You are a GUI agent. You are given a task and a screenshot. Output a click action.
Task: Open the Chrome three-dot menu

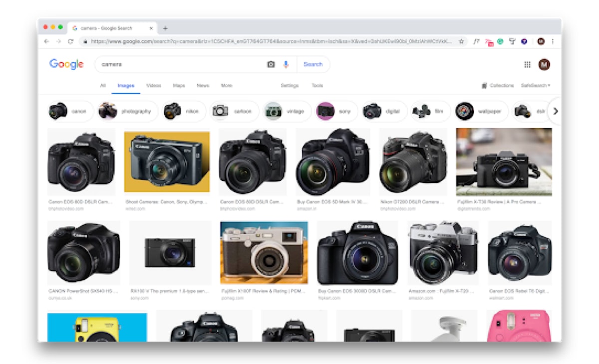pos(553,42)
